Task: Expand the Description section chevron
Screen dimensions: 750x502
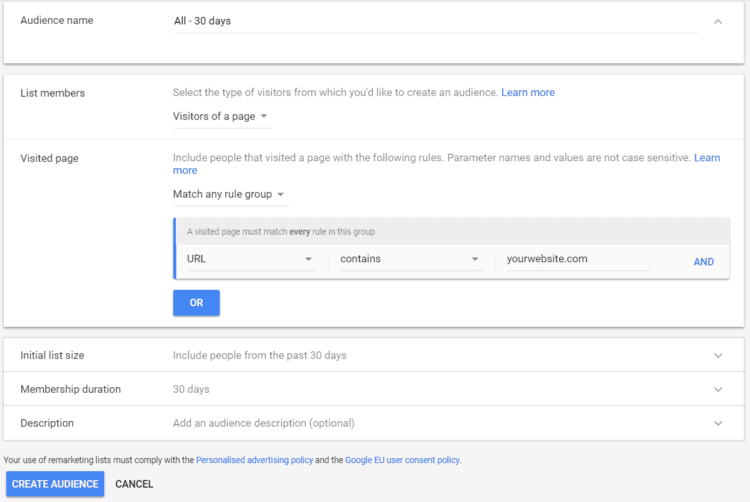Action: [x=717, y=423]
